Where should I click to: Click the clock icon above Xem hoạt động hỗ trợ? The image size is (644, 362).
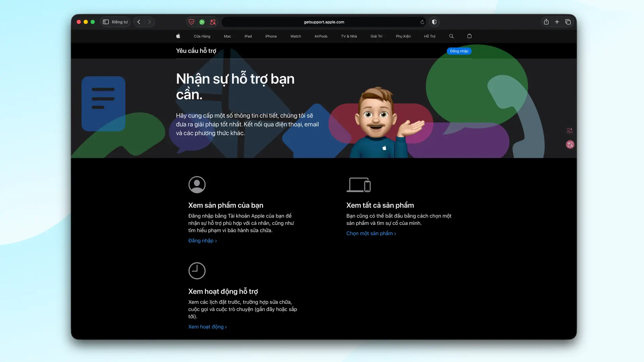point(197,271)
